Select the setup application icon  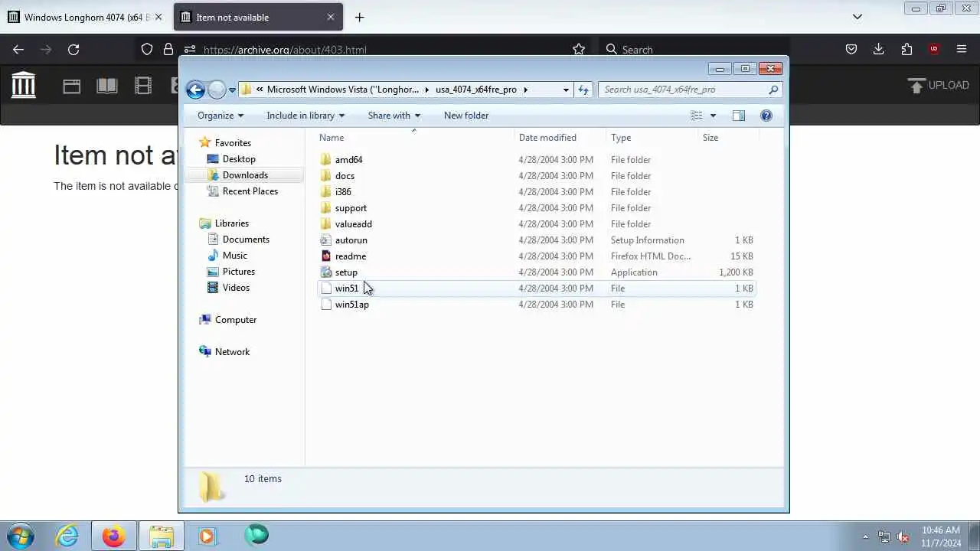point(326,272)
